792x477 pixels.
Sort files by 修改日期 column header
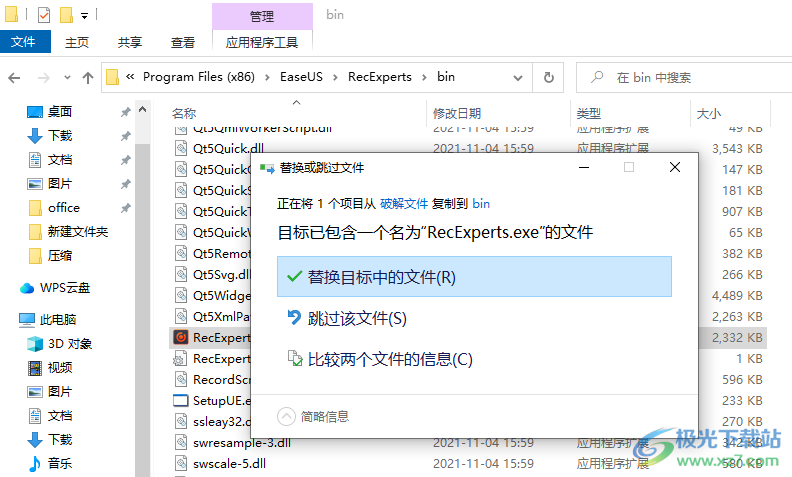457,114
